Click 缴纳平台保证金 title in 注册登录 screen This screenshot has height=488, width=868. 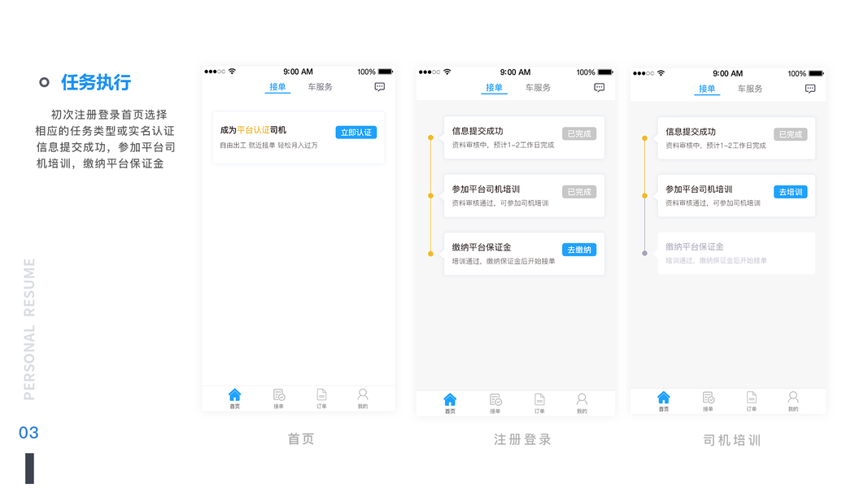(481, 247)
